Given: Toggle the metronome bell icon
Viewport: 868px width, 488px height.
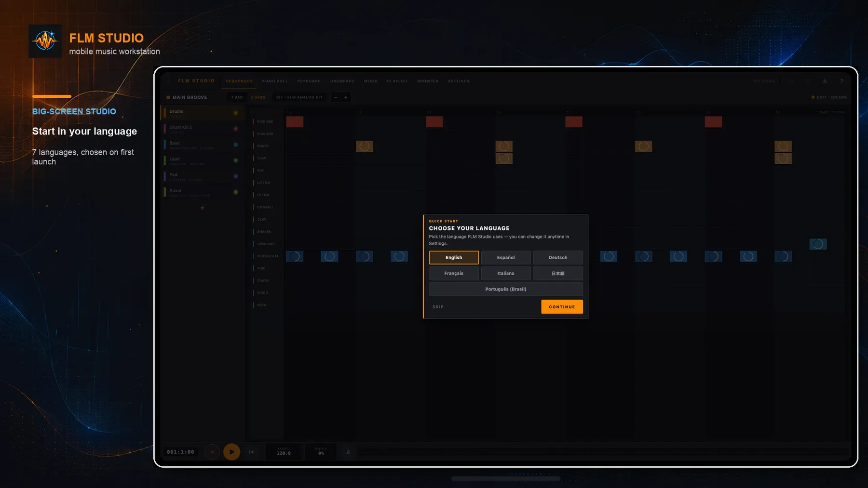Looking at the screenshot, I should (348, 452).
